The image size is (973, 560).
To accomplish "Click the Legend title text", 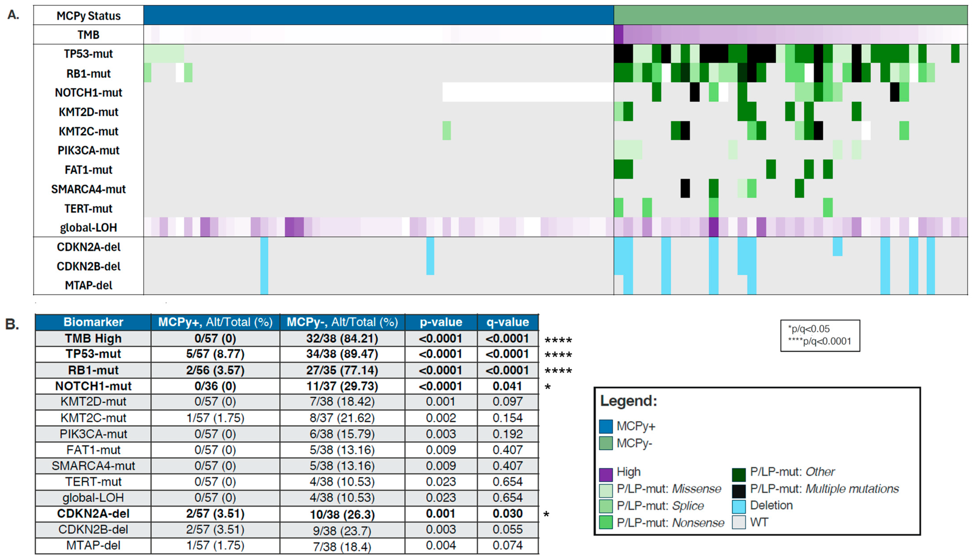I will point(628,401).
